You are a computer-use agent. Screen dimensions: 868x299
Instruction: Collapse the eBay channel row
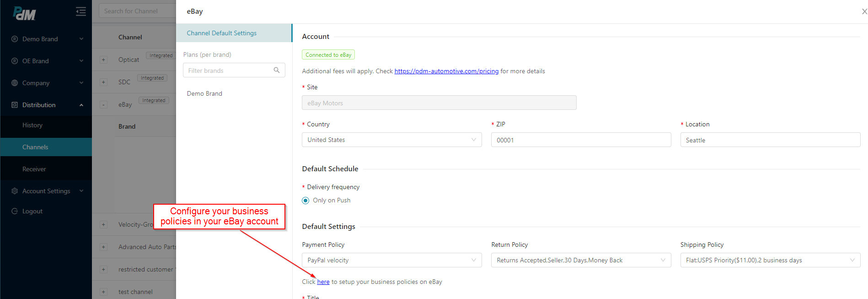(x=103, y=104)
